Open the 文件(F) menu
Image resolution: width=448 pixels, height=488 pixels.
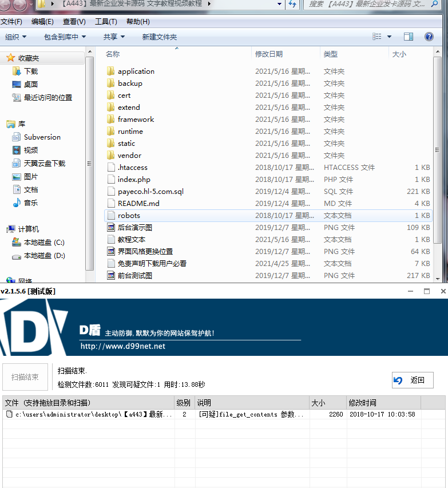pyautogui.click(x=11, y=22)
